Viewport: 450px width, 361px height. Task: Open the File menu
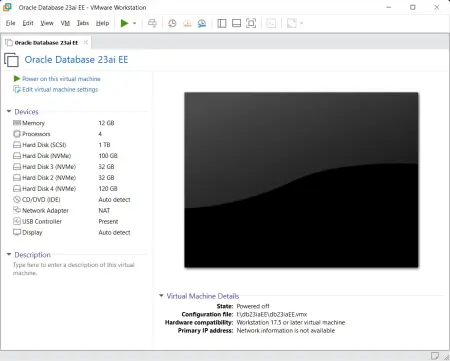(10, 23)
